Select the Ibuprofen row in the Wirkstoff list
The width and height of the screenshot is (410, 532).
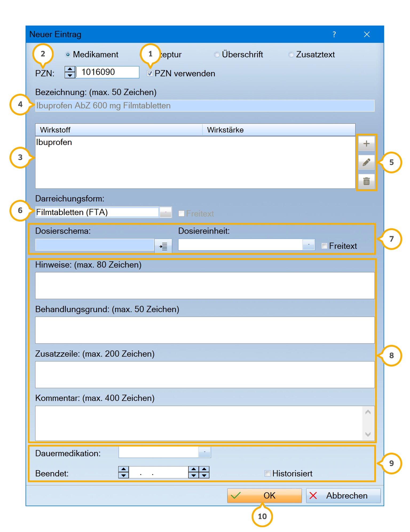click(x=195, y=142)
